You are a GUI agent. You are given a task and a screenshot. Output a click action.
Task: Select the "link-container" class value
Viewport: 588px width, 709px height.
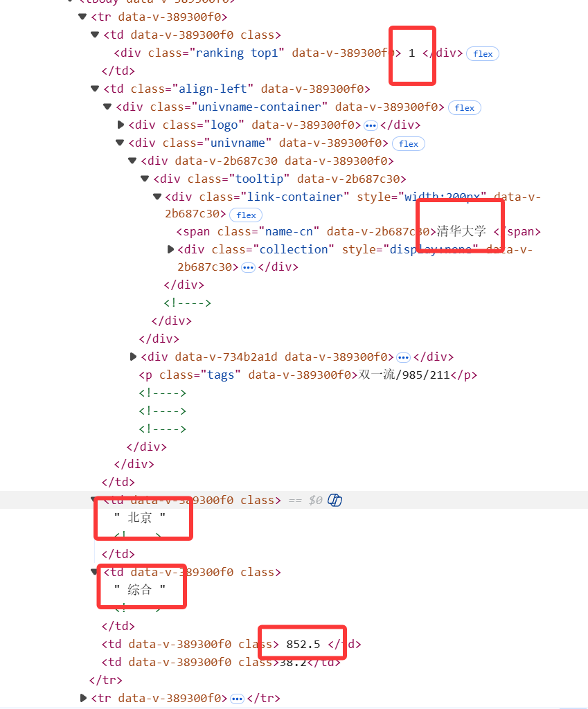tap(294, 197)
